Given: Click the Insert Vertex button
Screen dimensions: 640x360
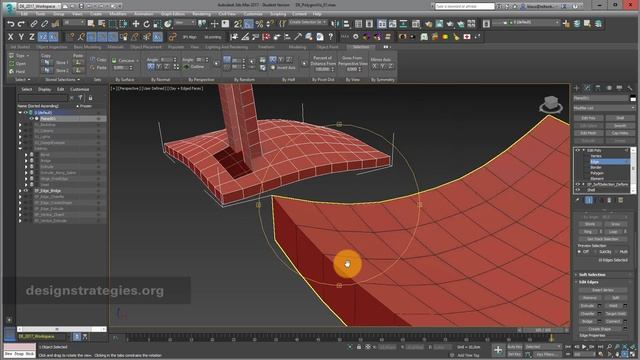Looking at the screenshot, I should pos(602,290).
